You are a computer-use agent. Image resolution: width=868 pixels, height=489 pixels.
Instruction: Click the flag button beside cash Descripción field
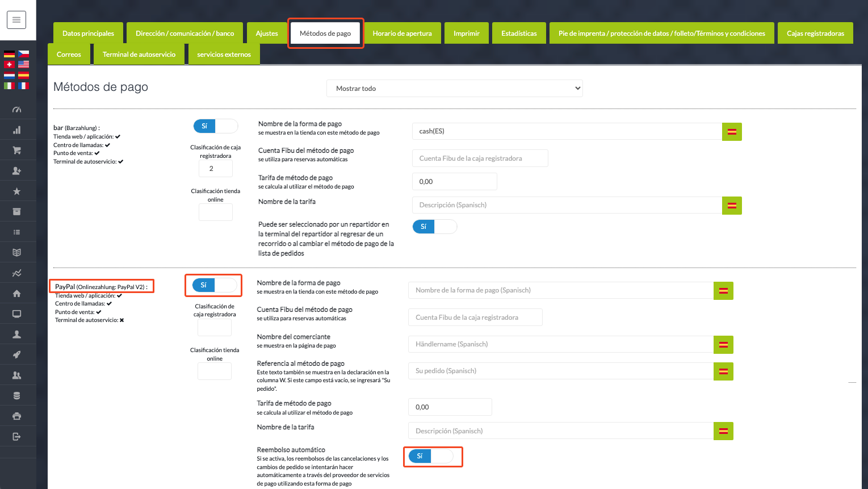(732, 206)
